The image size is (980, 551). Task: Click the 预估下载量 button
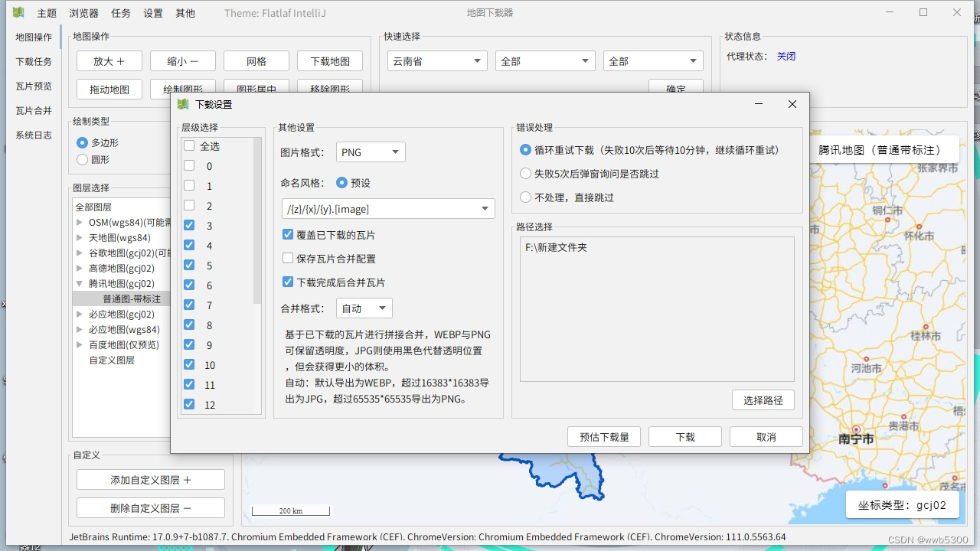(x=604, y=437)
